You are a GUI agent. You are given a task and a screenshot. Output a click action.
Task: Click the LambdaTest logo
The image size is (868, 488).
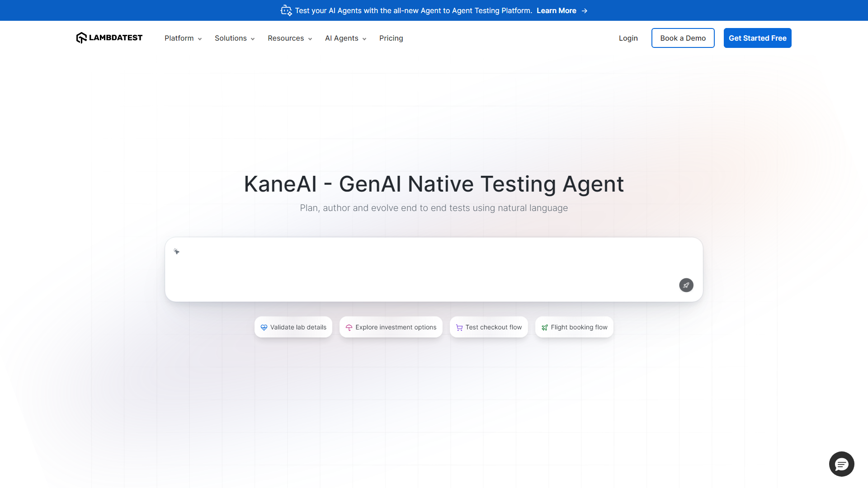(x=109, y=38)
